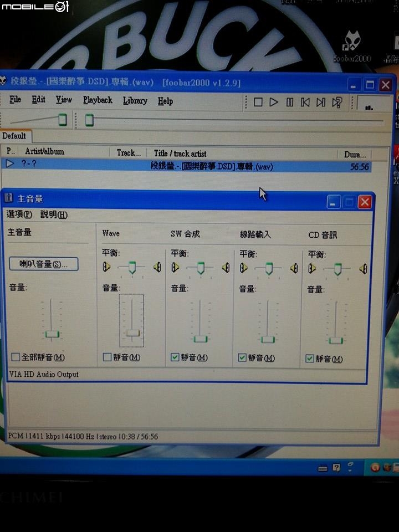Click the right speaker icon under SW 合成
The height and width of the screenshot is (532, 399).
[x=226, y=268]
